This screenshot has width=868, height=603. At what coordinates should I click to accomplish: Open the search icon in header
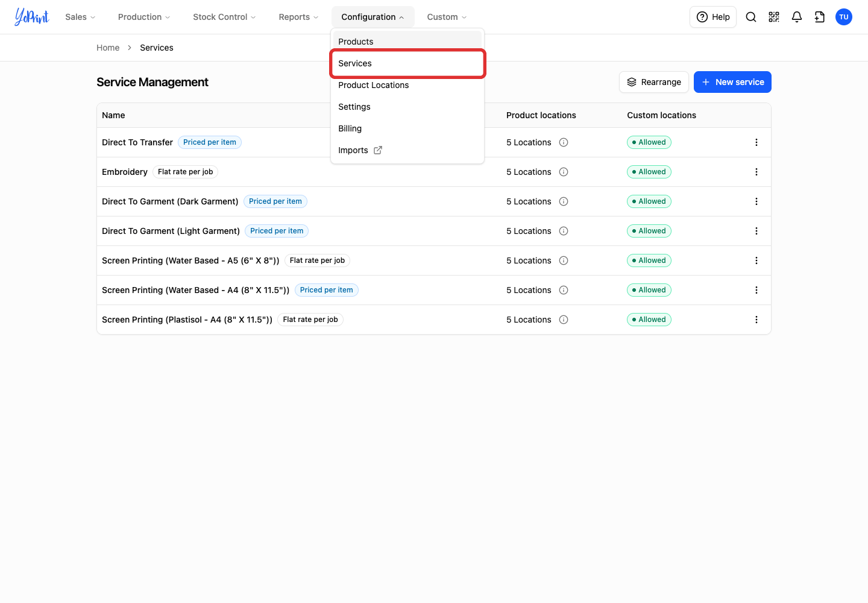751,17
